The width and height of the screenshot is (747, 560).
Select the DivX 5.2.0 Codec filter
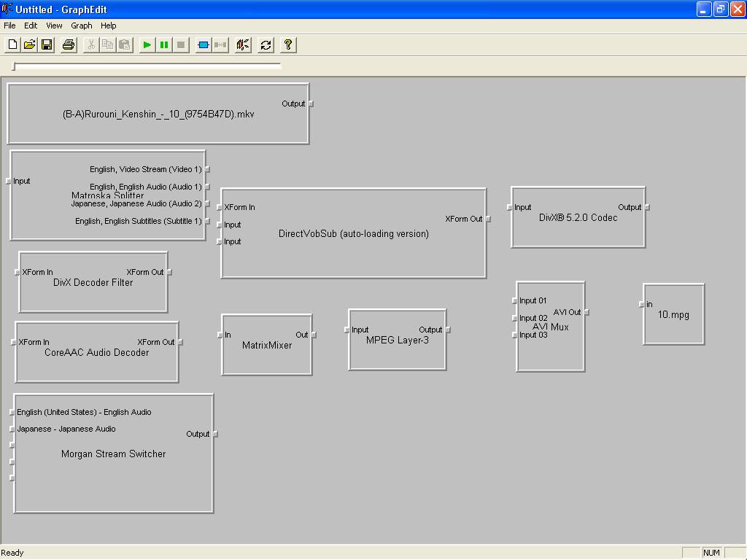(578, 217)
